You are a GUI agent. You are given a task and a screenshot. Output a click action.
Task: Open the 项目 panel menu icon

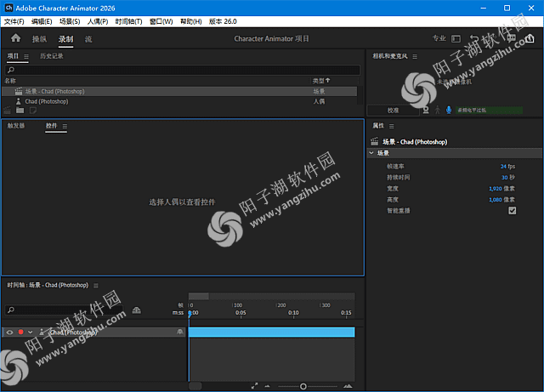(26, 56)
